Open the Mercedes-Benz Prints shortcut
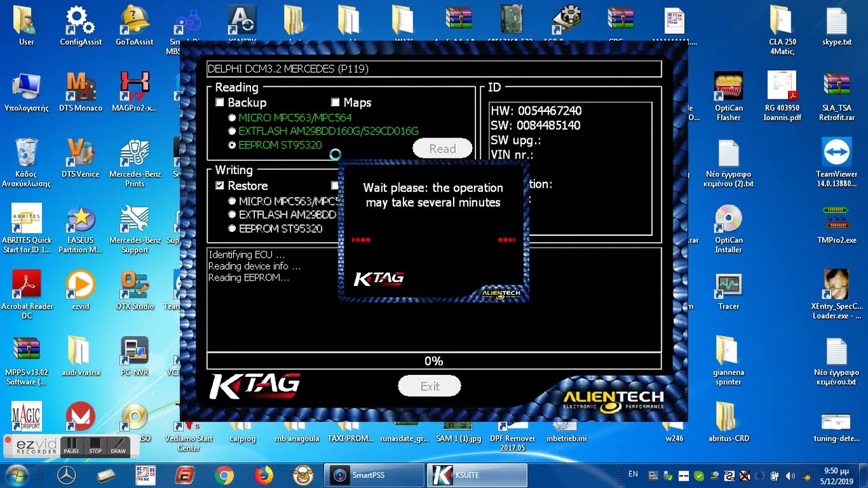Image resolution: width=868 pixels, height=488 pixels. (134, 163)
